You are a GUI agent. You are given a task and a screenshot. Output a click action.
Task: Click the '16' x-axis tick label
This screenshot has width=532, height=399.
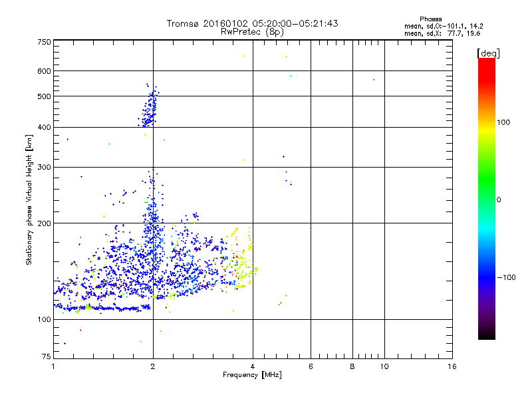pos(452,366)
